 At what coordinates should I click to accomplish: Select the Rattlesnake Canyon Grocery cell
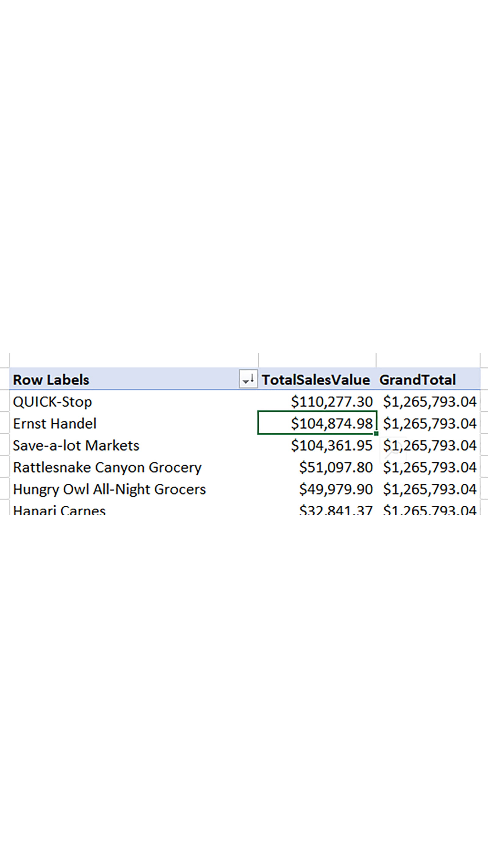107,467
